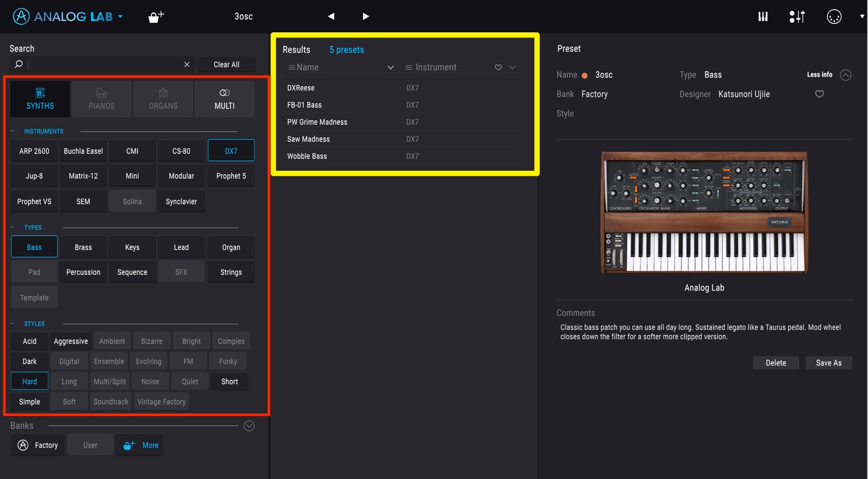Toggle the Synclavier instrument filter
This screenshot has height=479, width=868.
[181, 201]
